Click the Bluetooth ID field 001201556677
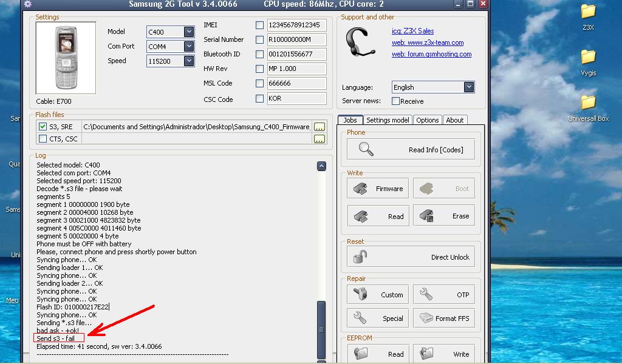622x364 pixels. coord(296,54)
